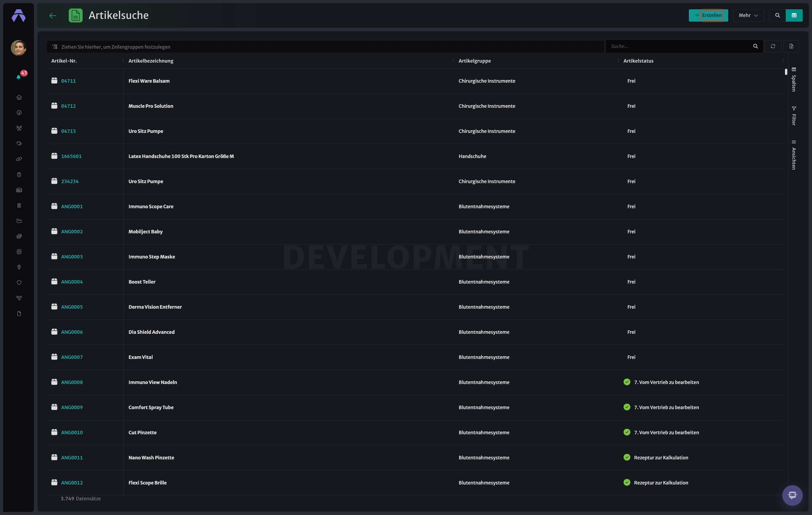
Task: Select 'Mobiljject Baby' description cell
Action: point(146,231)
